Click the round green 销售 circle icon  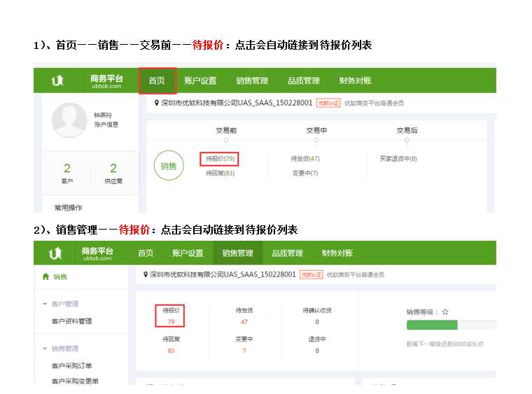tap(168, 166)
